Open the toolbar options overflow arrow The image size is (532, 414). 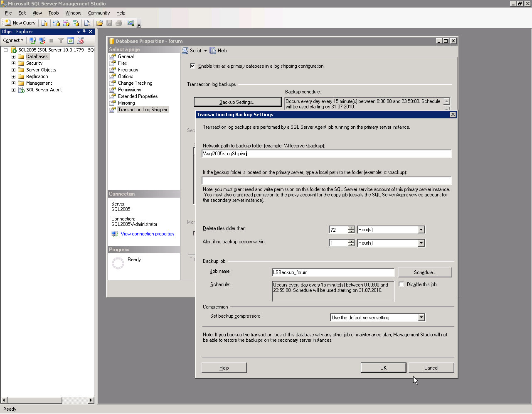click(x=139, y=24)
